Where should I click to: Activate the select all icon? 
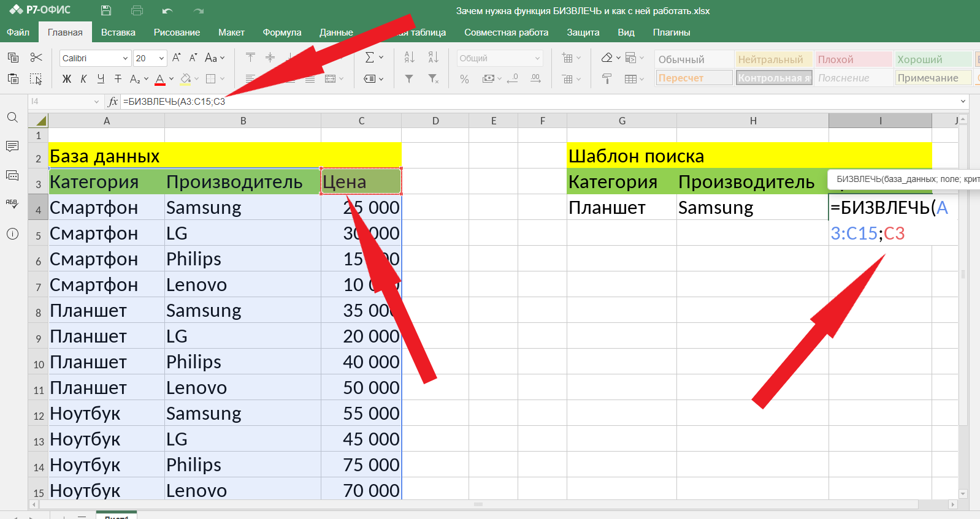coord(36,78)
